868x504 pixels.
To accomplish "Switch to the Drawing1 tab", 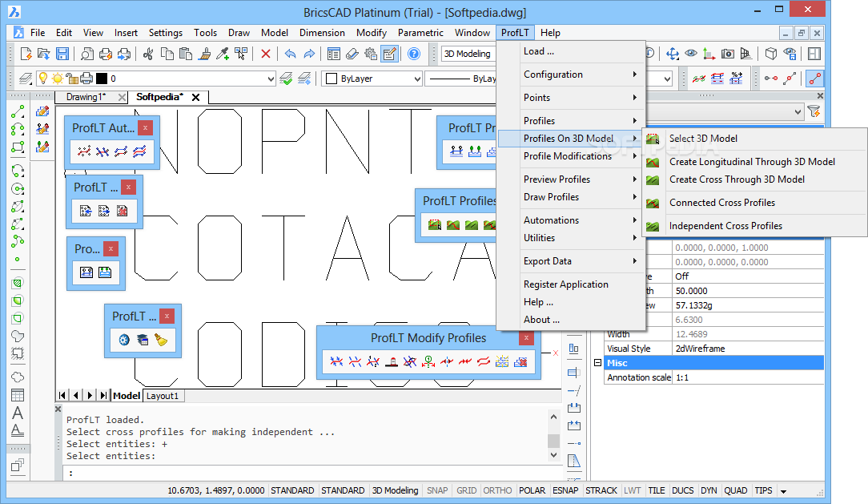I will pos(86,97).
